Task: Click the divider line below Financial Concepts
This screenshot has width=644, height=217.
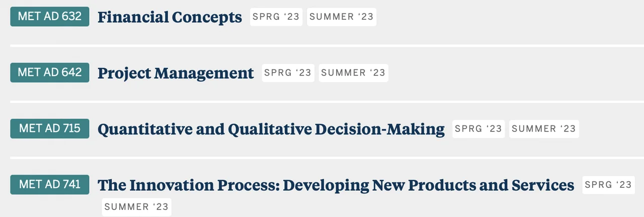Action: [x=322, y=45]
